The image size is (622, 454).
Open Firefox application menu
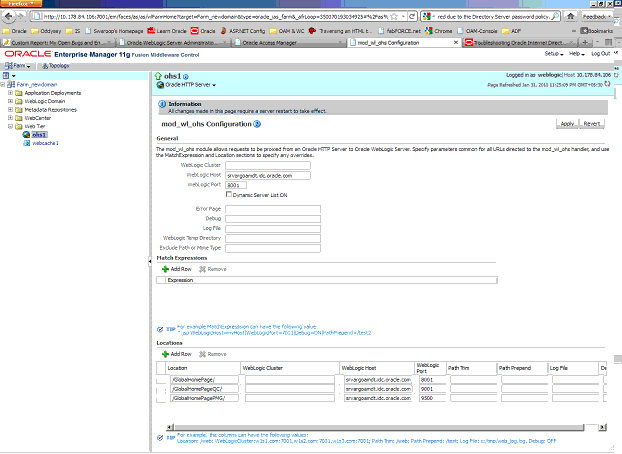pos(21,4)
